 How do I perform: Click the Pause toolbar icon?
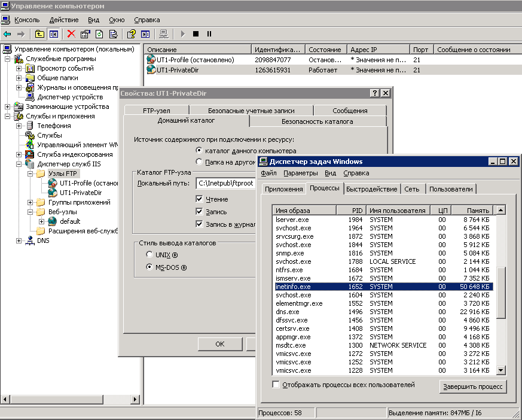(x=209, y=34)
